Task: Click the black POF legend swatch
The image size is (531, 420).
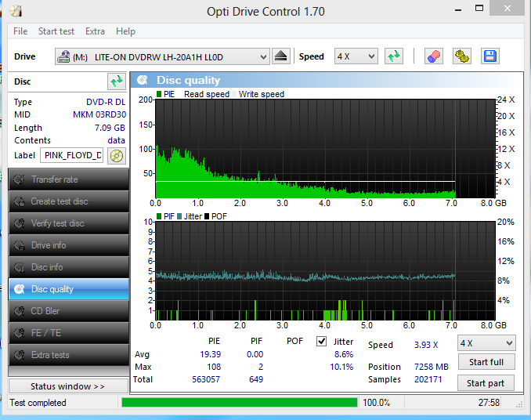Action: coord(207,216)
